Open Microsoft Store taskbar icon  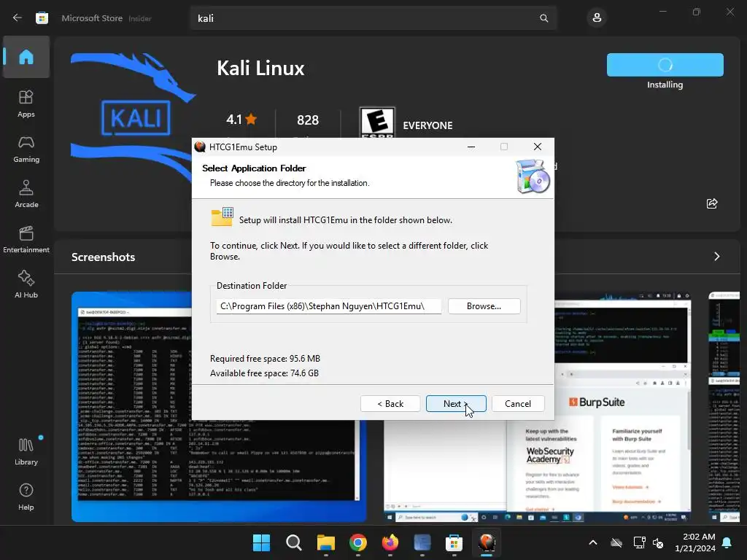pos(454,542)
